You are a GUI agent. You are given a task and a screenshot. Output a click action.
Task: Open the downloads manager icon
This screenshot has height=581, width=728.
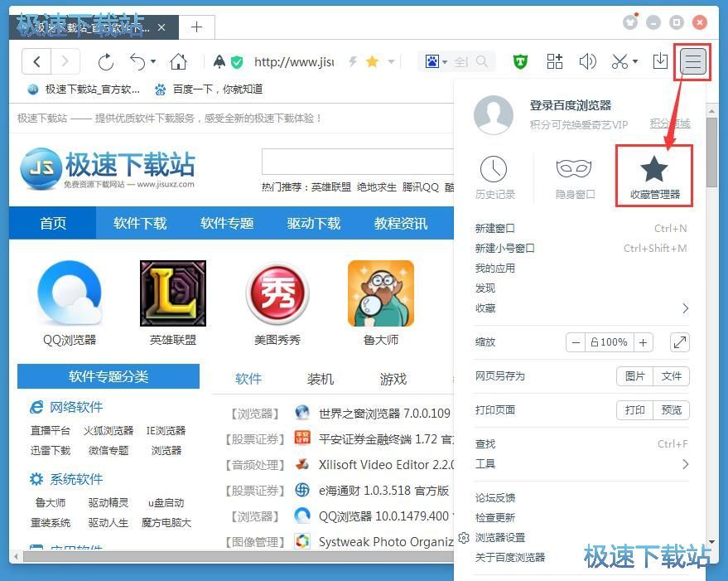point(660,61)
